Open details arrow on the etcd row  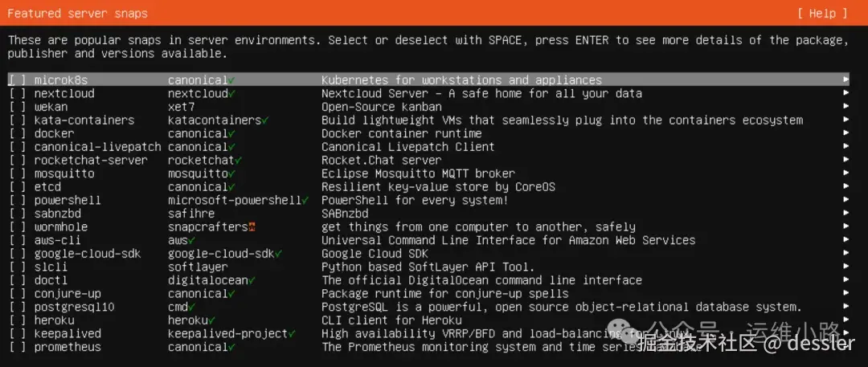tap(845, 187)
